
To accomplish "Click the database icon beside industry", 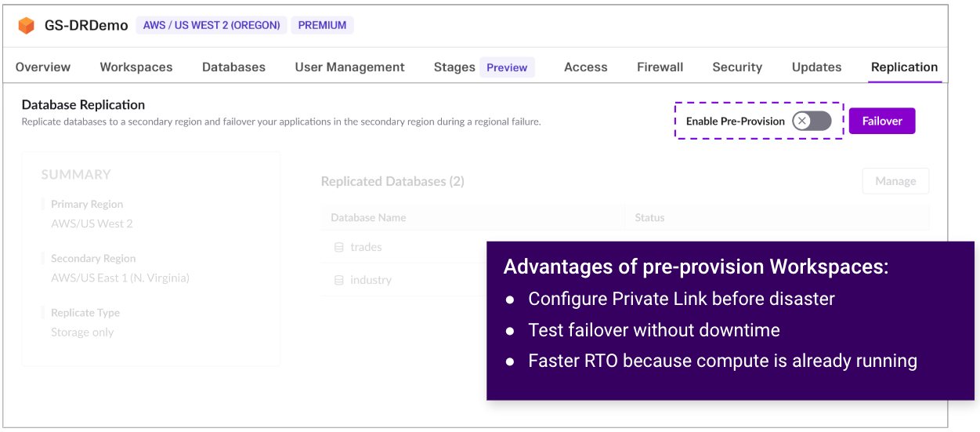I will tap(339, 280).
